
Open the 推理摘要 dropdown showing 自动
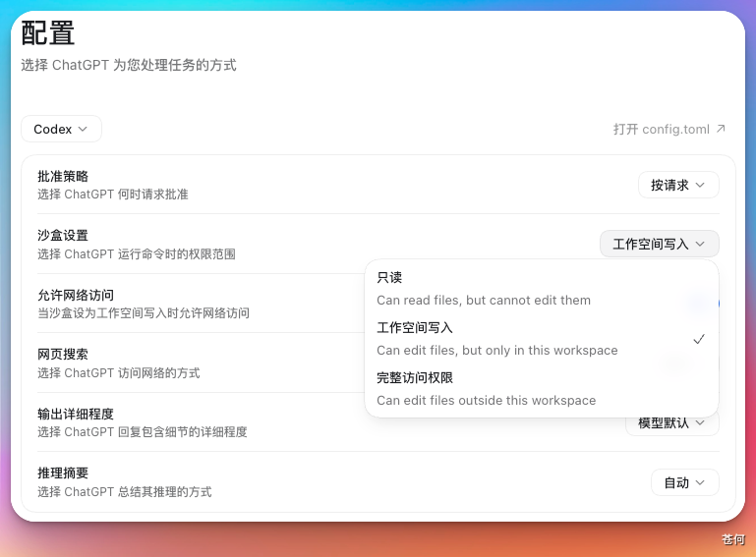(684, 482)
